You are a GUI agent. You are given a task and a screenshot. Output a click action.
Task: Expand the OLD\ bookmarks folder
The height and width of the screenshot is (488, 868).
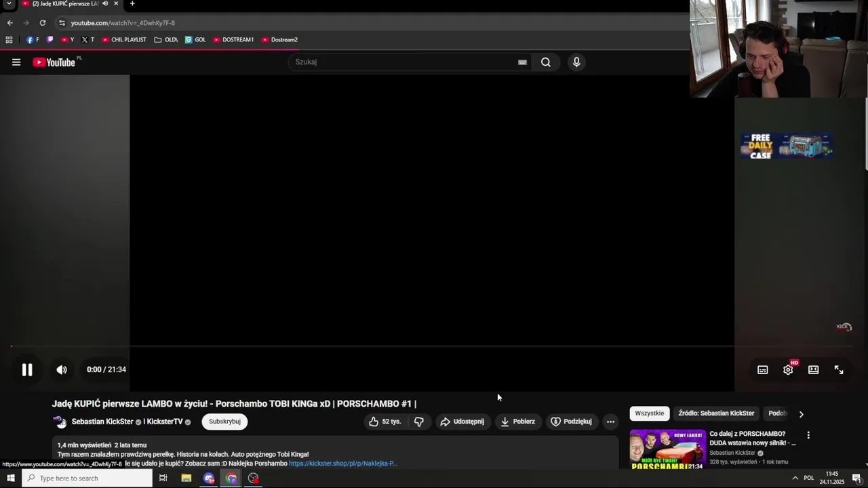pos(165,40)
